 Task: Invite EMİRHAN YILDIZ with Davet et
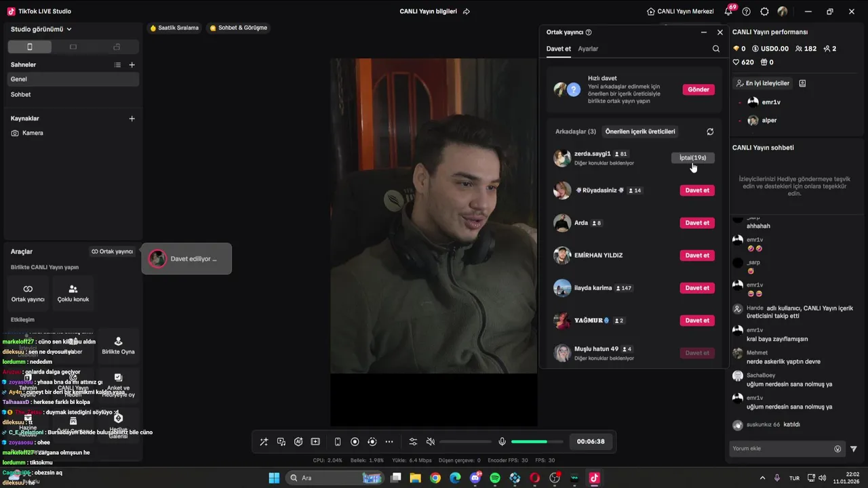tap(697, 256)
